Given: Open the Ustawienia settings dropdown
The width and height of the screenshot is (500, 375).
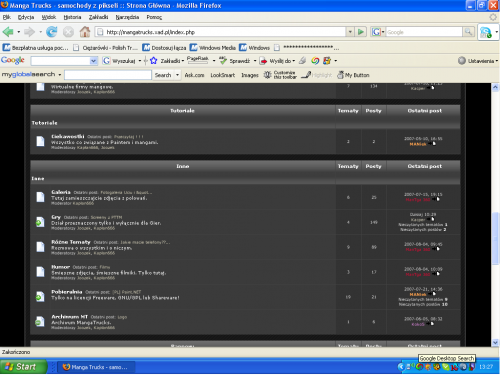Looking at the screenshot, I should pos(478,61).
